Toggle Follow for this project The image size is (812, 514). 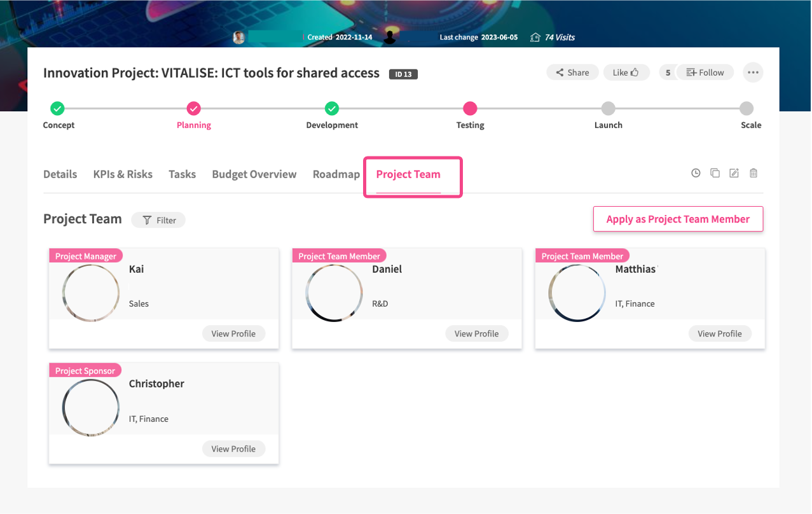705,73
